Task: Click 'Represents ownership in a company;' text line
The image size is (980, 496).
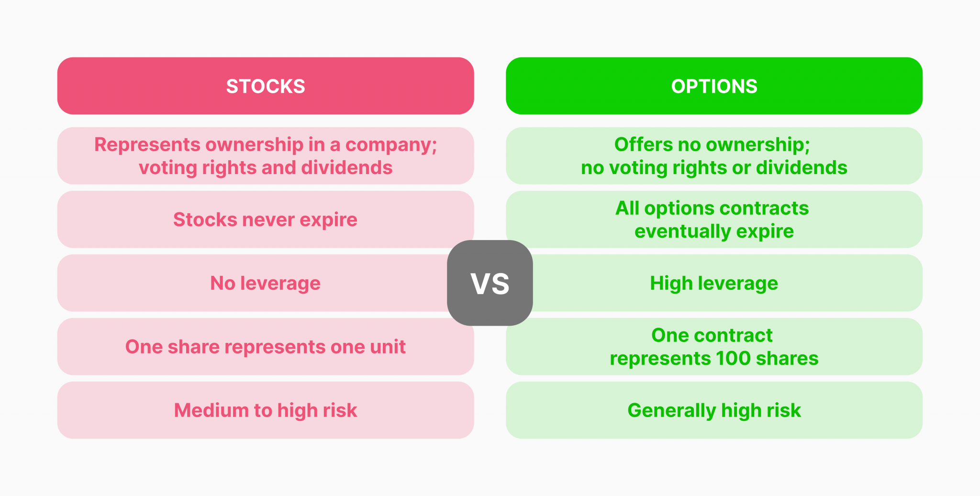Action: click(266, 144)
